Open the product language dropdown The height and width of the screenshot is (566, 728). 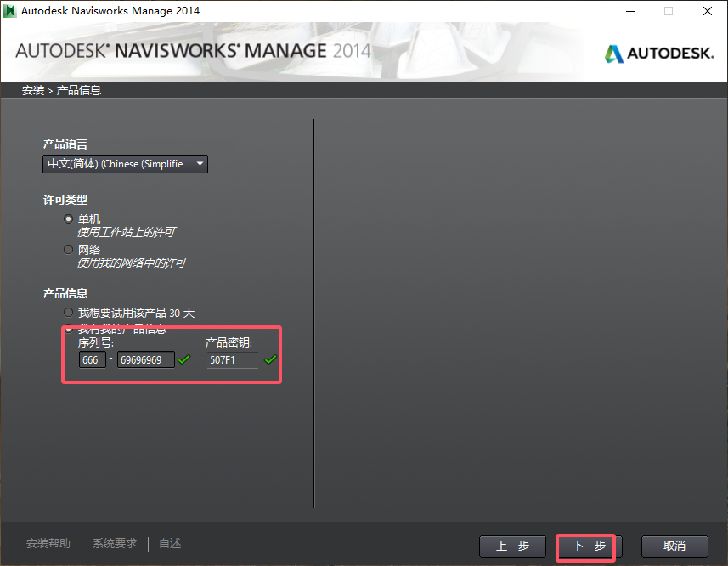125,164
